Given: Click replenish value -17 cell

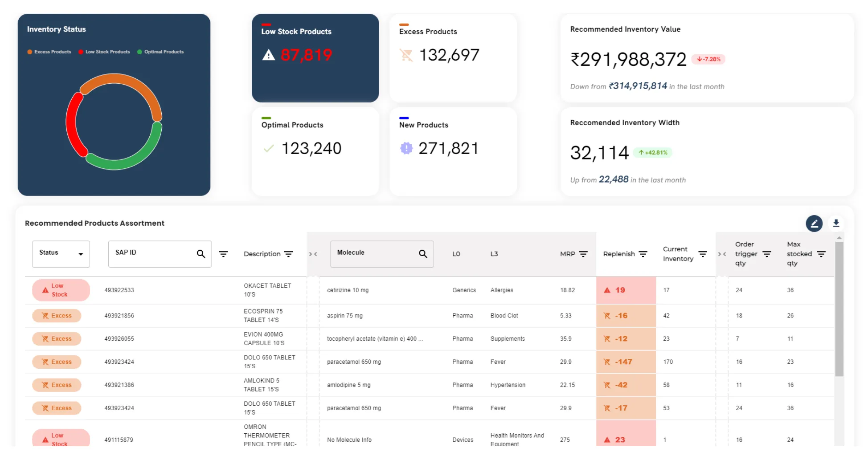Looking at the screenshot, I should (x=626, y=408).
